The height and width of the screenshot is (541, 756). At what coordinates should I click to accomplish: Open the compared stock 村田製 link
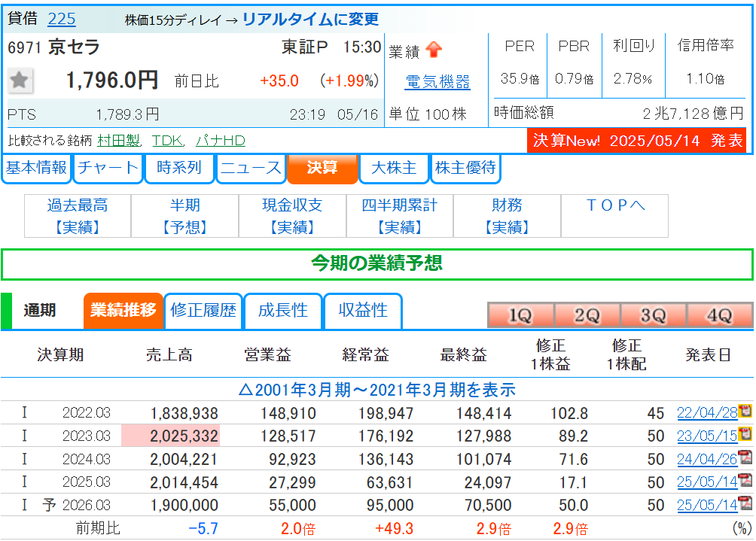pyautogui.click(x=119, y=141)
